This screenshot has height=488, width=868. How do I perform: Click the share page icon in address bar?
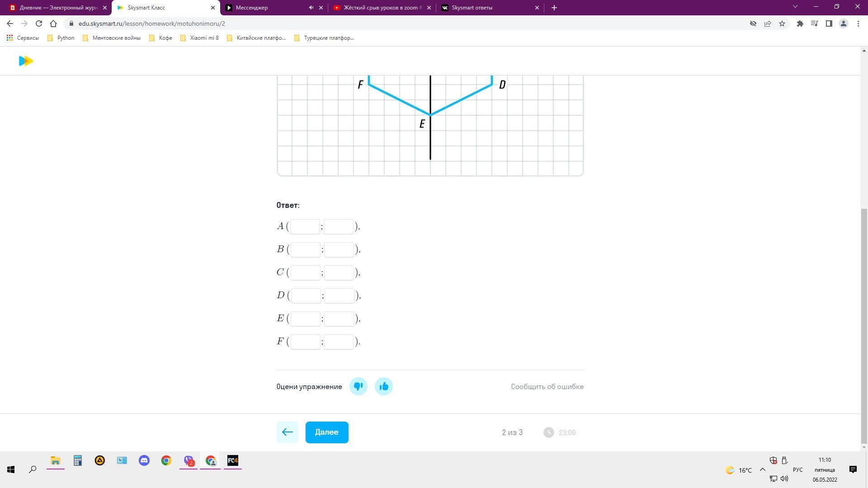[768, 23]
